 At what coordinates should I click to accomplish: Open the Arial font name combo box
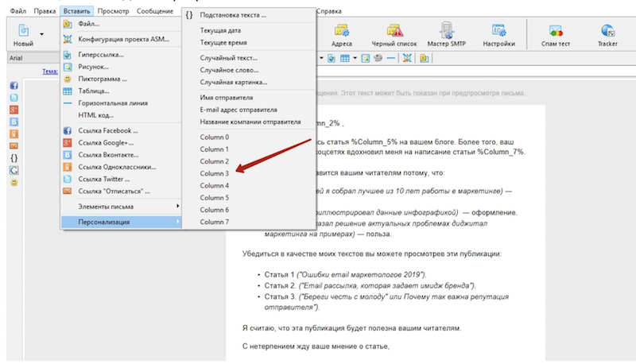pos(33,58)
